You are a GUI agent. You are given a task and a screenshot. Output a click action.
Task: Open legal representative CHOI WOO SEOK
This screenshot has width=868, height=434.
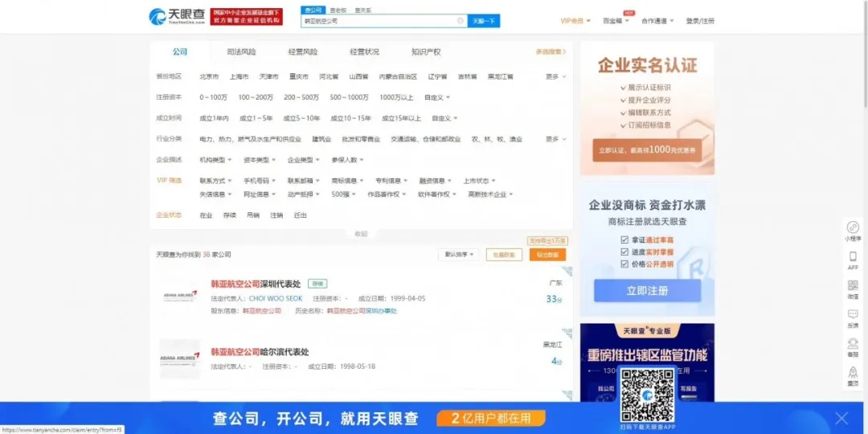coord(276,299)
